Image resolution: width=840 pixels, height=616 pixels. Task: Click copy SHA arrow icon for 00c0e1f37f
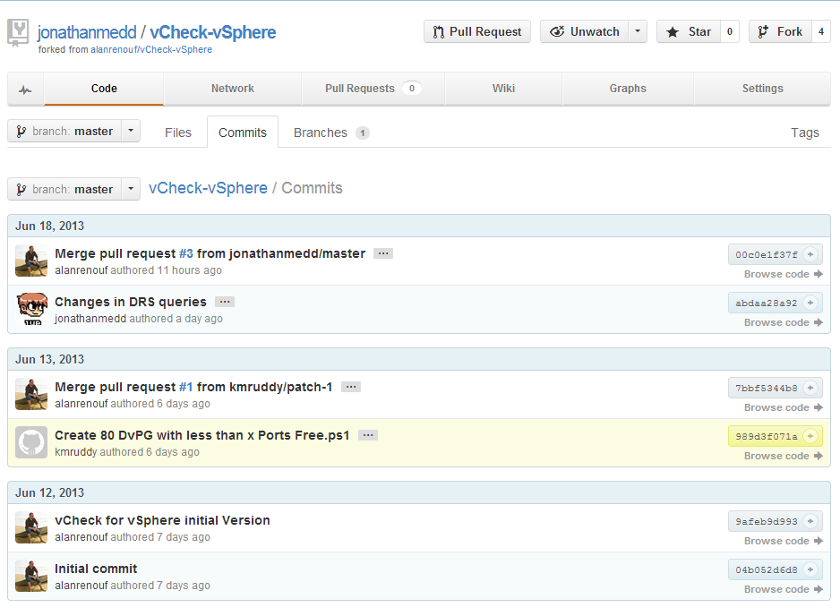point(810,254)
